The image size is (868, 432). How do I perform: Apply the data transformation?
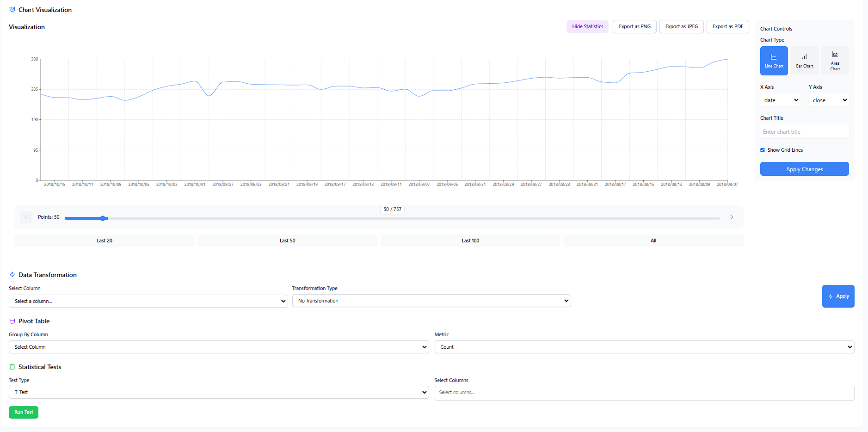tap(838, 296)
